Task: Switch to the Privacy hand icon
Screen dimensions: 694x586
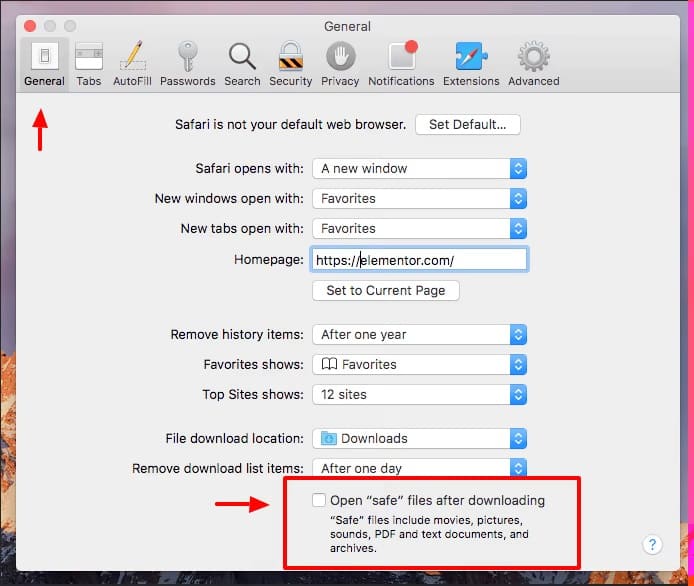Action: click(340, 63)
